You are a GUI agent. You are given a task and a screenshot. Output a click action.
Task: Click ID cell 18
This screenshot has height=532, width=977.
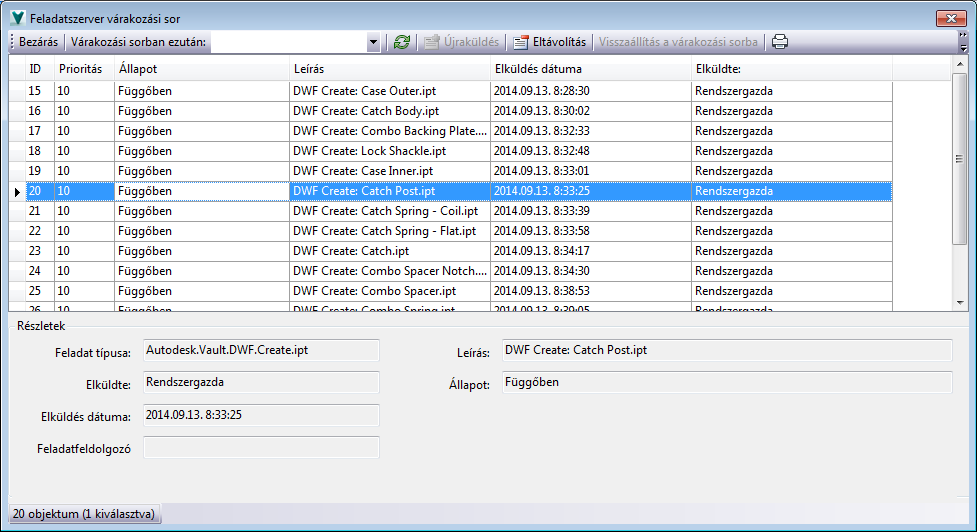40,151
